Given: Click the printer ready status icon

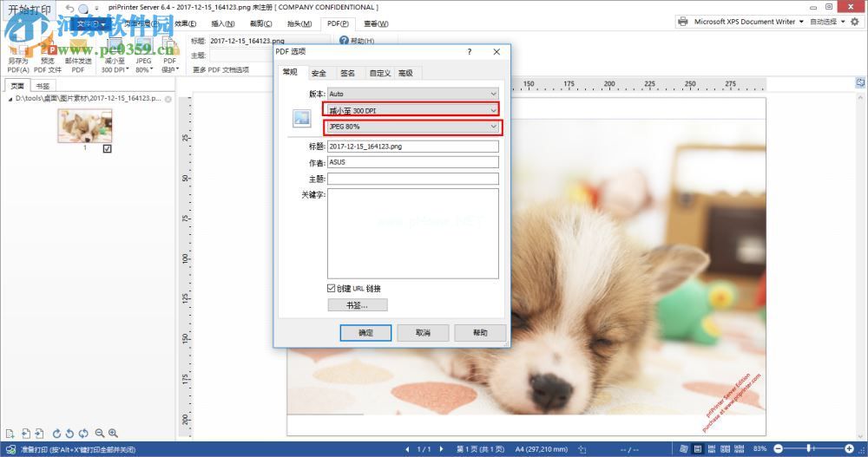Looking at the screenshot, I should (x=10, y=449).
